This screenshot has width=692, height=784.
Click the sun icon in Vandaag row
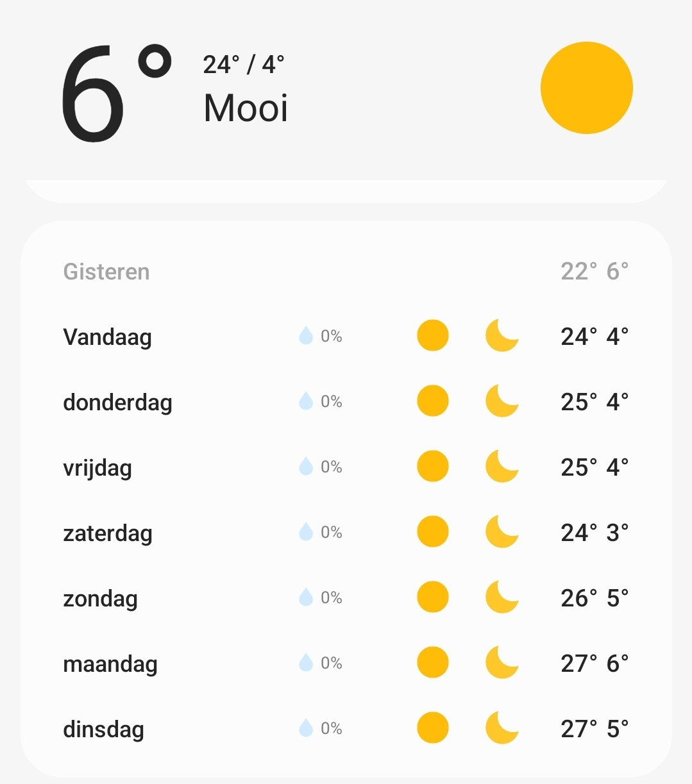(x=433, y=335)
